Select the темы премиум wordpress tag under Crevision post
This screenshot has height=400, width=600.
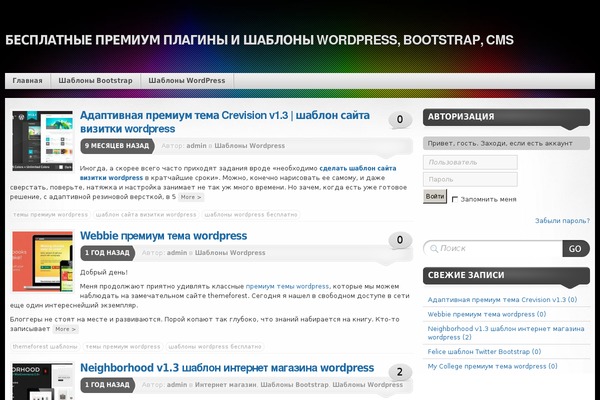(51, 214)
